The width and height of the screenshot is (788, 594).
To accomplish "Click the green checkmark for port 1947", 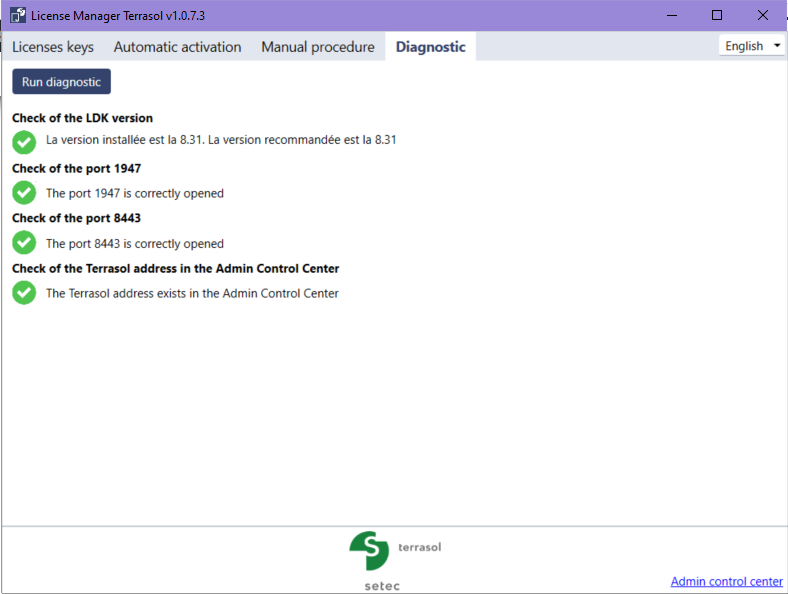I will tap(24, 192).
